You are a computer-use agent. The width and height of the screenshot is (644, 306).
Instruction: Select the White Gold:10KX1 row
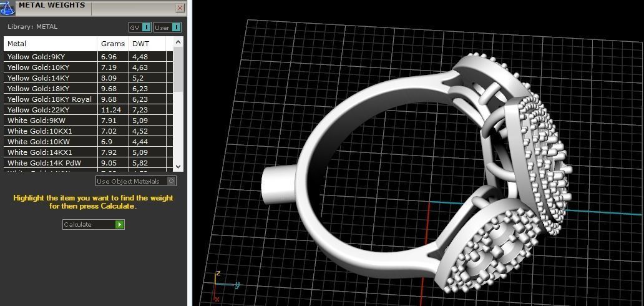(x=89, y=131)
